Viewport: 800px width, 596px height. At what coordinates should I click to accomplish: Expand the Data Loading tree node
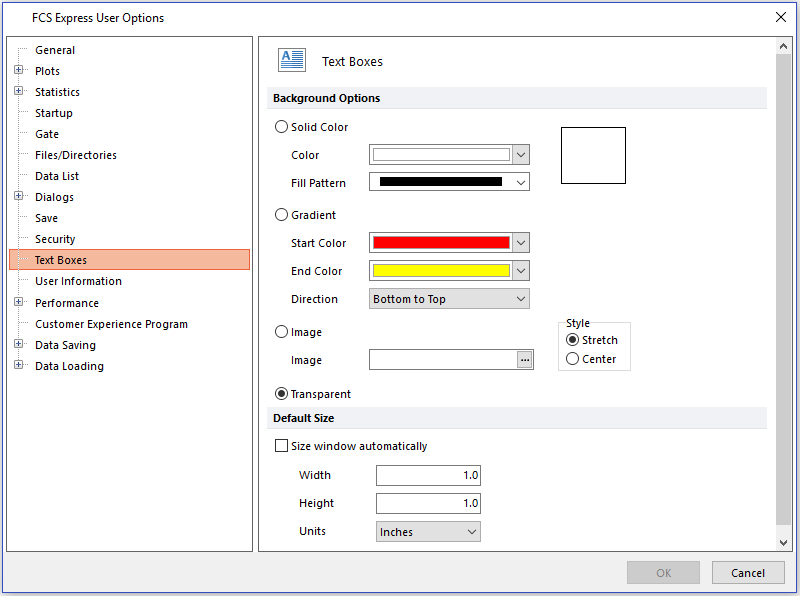point(18,365)
